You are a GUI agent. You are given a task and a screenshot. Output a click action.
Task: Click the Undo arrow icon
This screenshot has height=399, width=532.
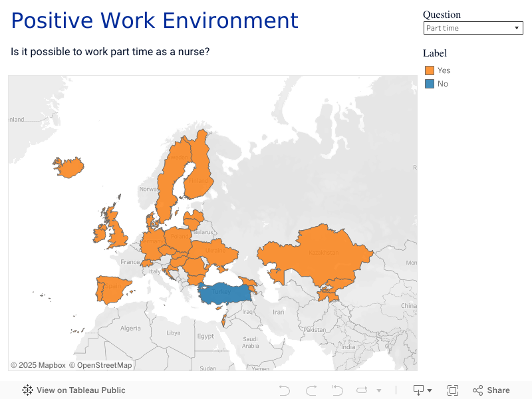[x=285, y=390]
